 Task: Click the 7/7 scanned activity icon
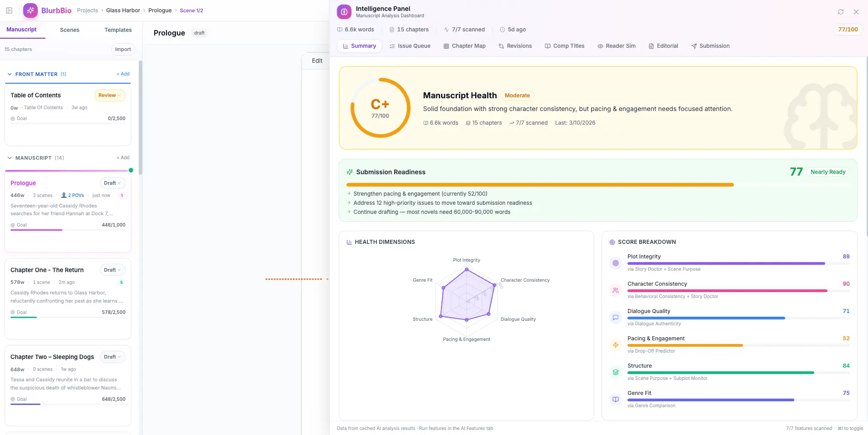click(447, 30)
